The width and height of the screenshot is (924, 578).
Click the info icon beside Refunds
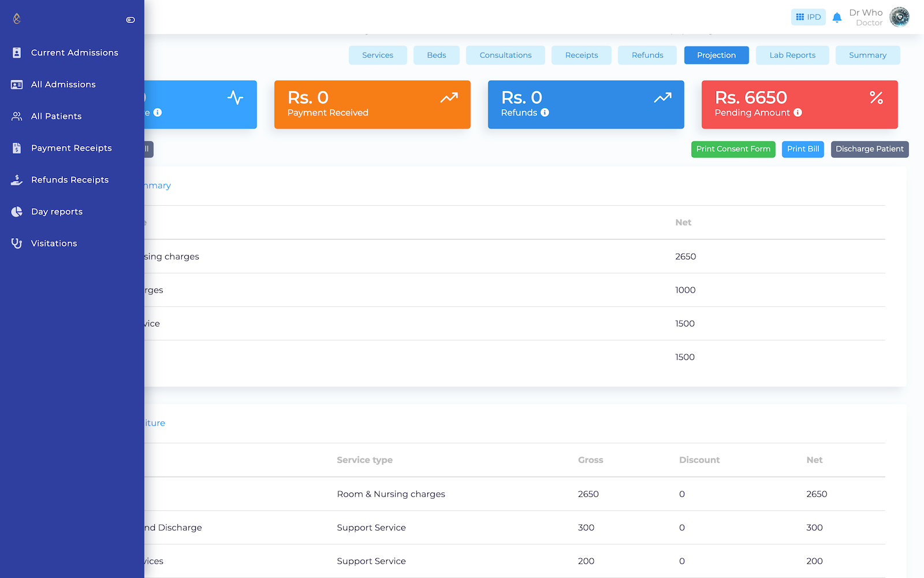point(545,113)
